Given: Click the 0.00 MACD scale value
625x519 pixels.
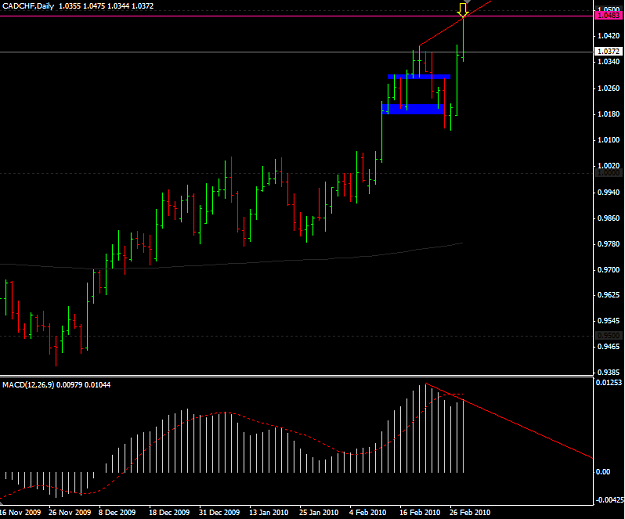Looking at the screenshot, I should (x=603, y=472).
